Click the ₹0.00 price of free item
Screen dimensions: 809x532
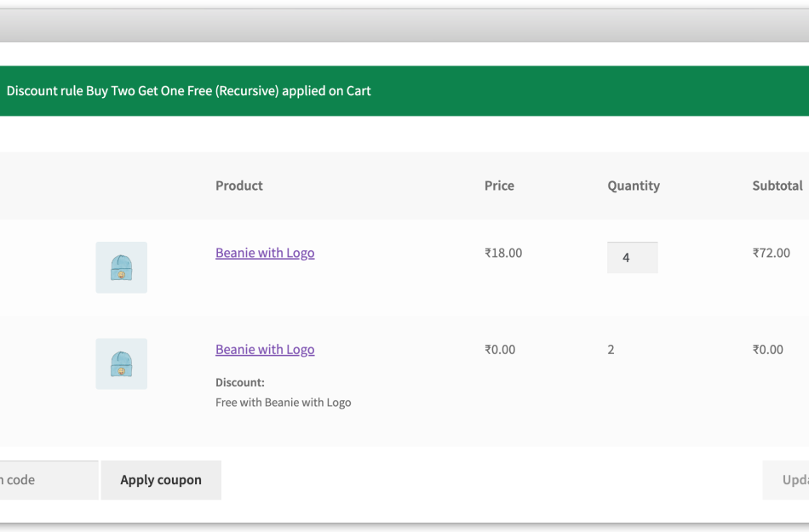[x=499, y=349]
